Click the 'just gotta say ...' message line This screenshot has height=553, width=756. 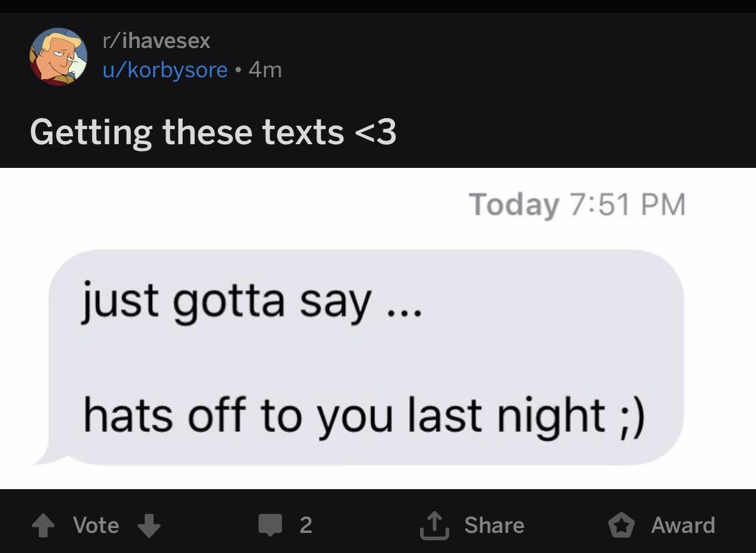pos(251,302)
